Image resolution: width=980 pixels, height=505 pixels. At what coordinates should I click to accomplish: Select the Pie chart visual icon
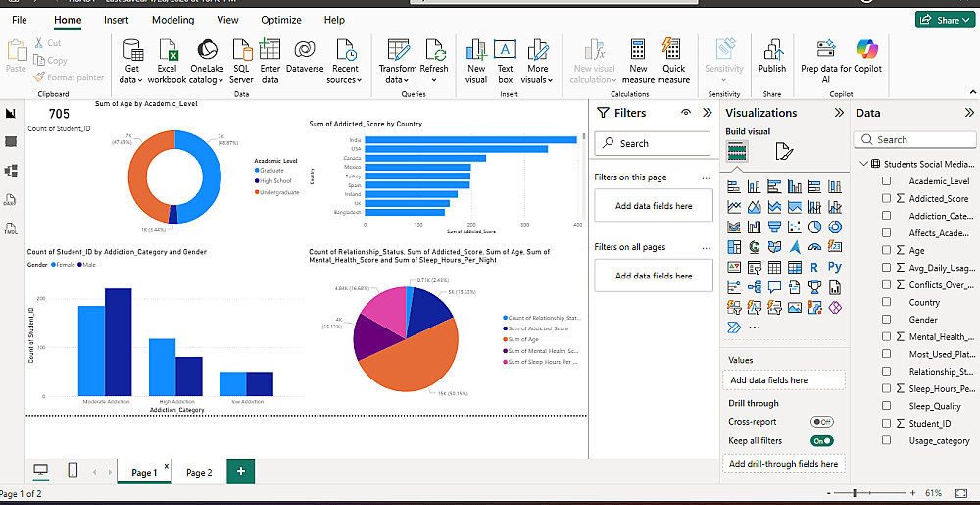(814, 227)
